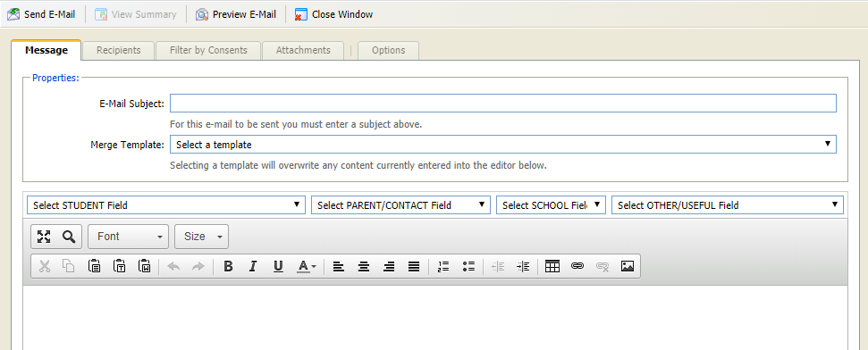Click the Undo arrow icon
This screenshot has height=350, width=868.
(x=173, y=266)
